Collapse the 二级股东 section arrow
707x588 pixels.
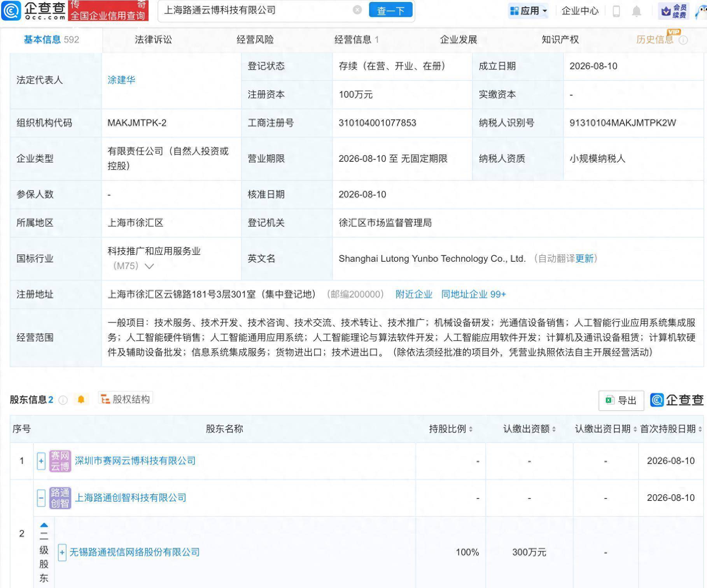(x=44, y=525)
